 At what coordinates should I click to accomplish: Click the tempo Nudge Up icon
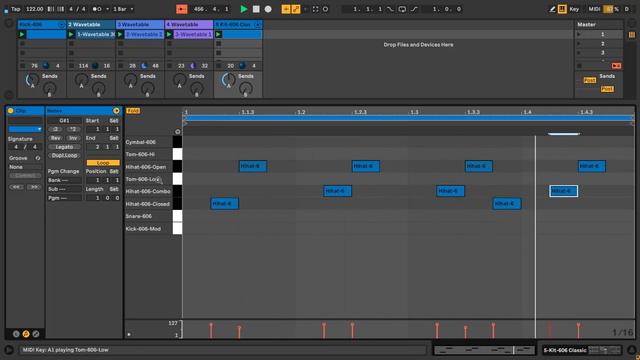pos(60,9)
